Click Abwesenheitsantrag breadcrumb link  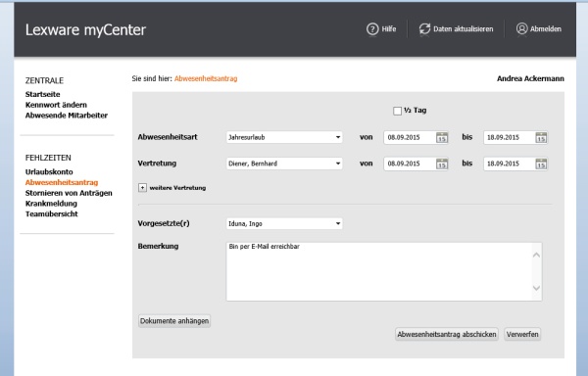point(206,78)
